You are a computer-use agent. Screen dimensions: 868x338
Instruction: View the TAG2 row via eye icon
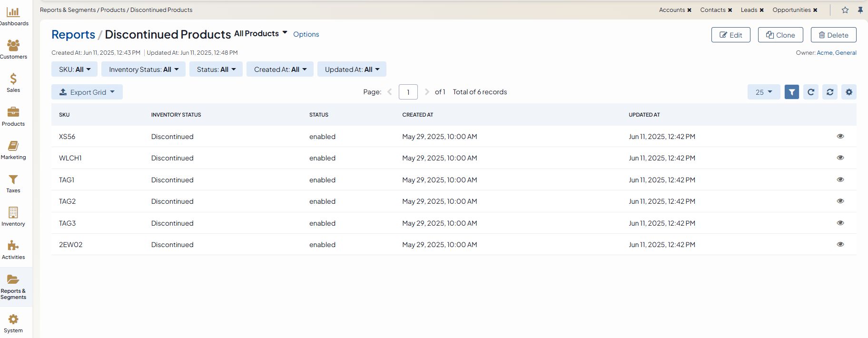pyautogui.click(x=840, y=201)
